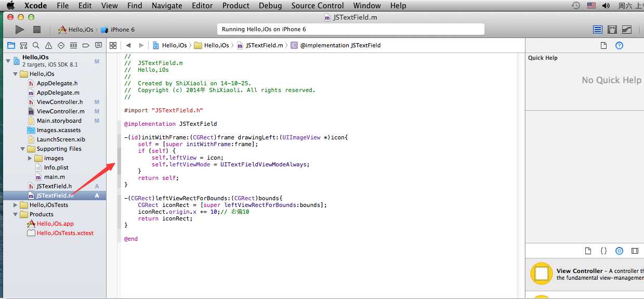
Task: Show the Project navigator tab icon
Action: click(10, 45)
